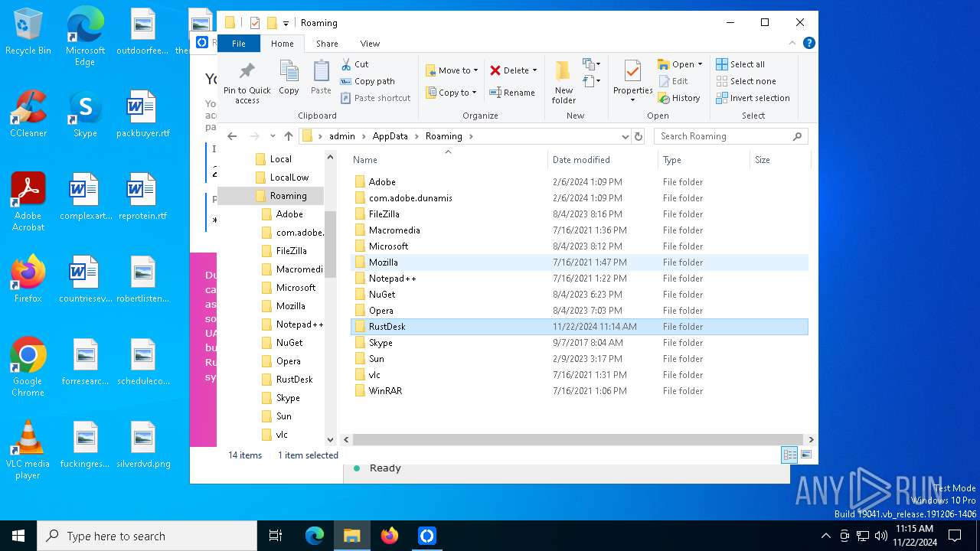
Task: Open Firefox from the taskbar
Action: (x=390, y=536)
